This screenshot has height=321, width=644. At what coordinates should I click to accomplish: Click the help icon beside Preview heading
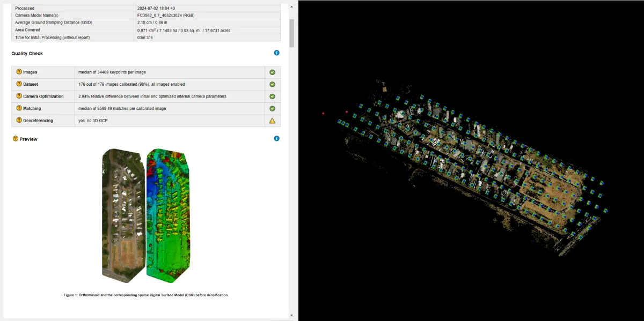point(15,139)
